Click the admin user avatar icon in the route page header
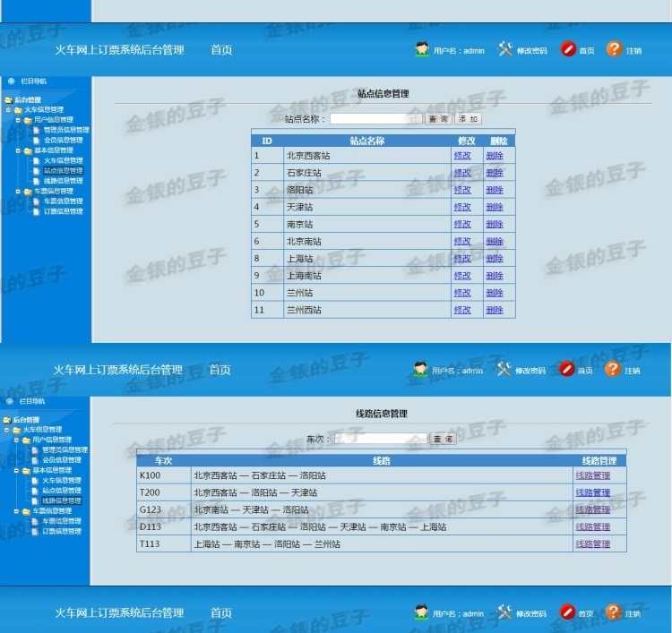This screenshot has width=672, height=633. pos(420,369)
